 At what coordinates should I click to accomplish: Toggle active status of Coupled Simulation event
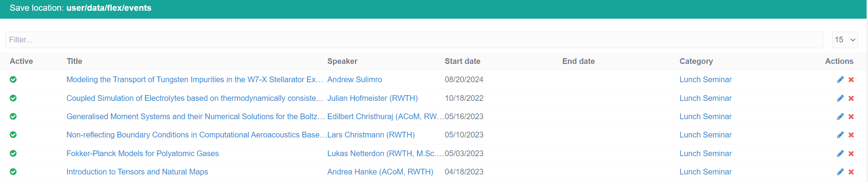(13, 98)
